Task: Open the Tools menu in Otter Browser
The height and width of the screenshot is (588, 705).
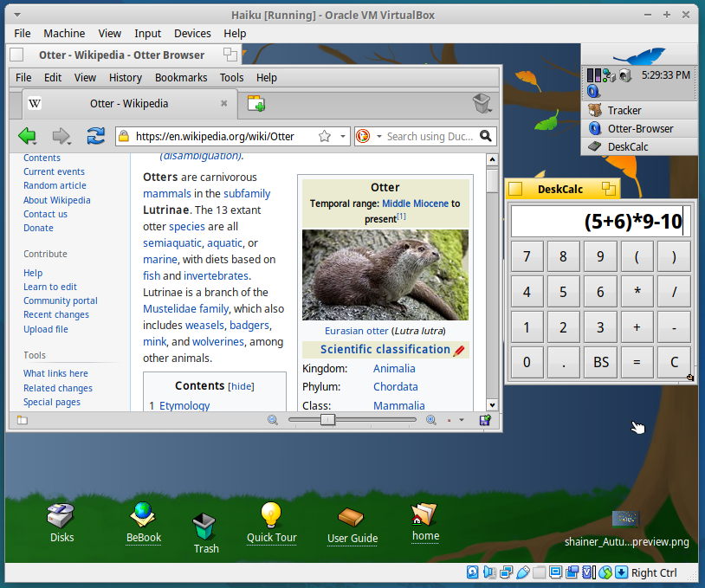Action: coord(231,77)
